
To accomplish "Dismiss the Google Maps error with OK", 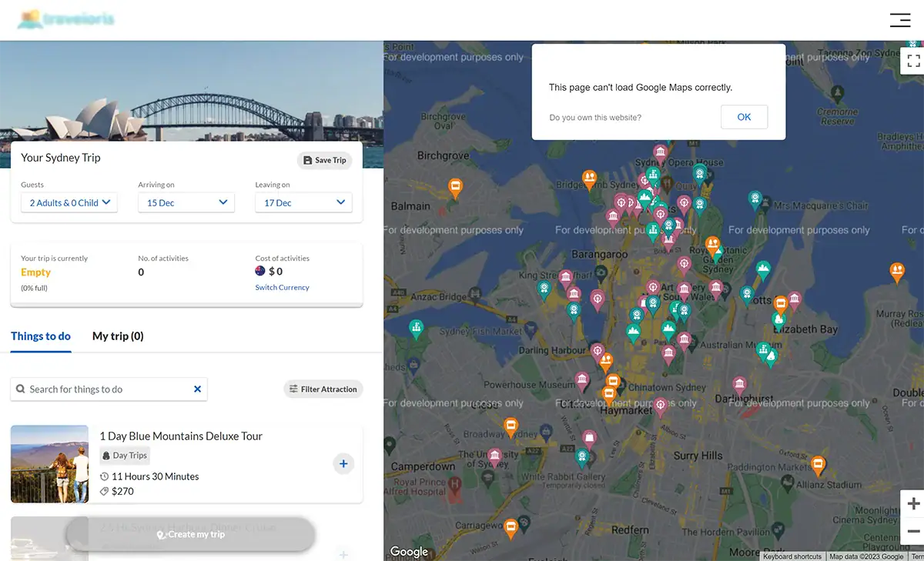I will (744, 117).
